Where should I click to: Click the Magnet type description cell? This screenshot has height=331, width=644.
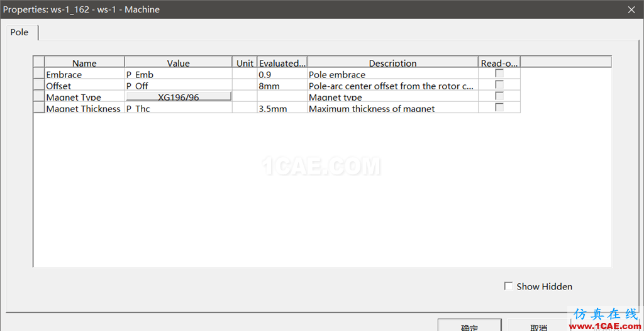(392, 96)
